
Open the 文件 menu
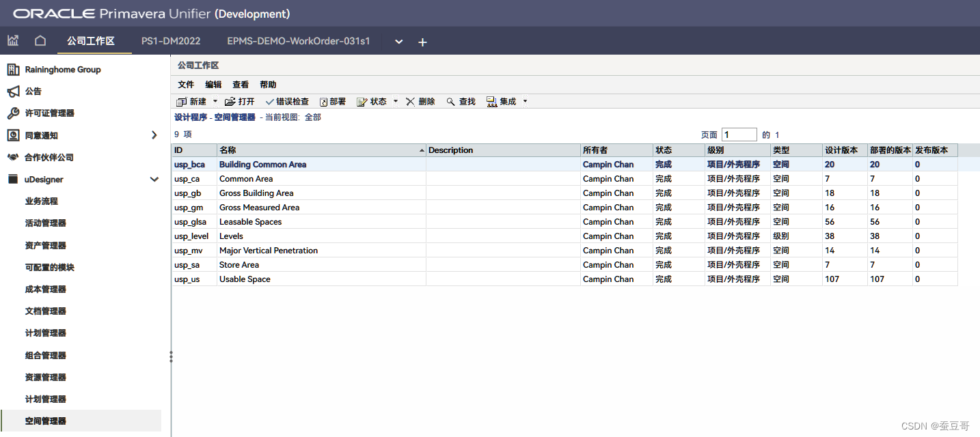[186, 85]
